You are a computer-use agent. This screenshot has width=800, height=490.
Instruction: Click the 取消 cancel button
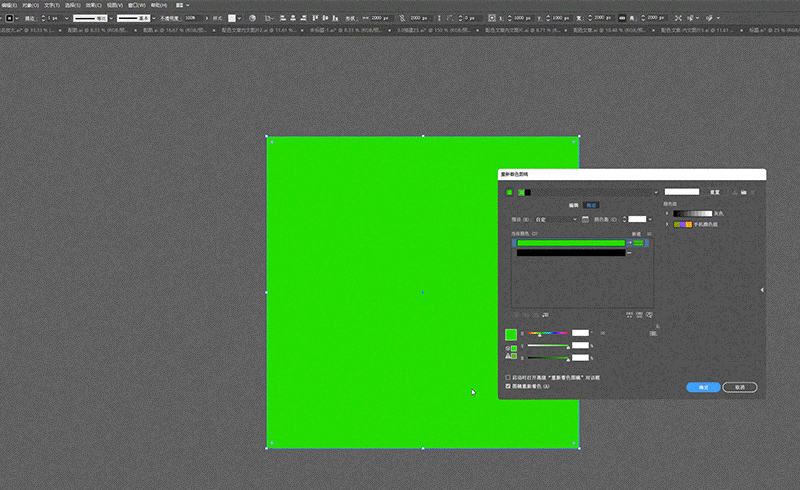(x=740, y=387)
